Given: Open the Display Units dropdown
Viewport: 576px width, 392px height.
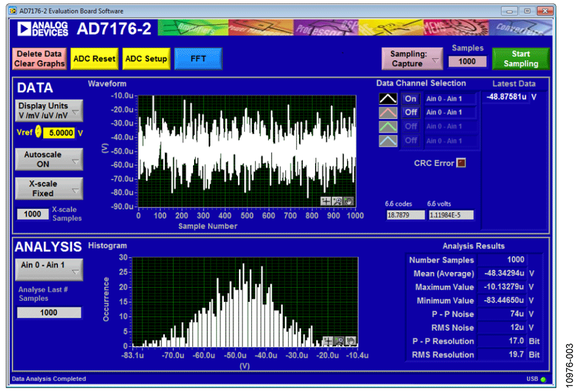Looking at the screenshot, I should [49, 111].
